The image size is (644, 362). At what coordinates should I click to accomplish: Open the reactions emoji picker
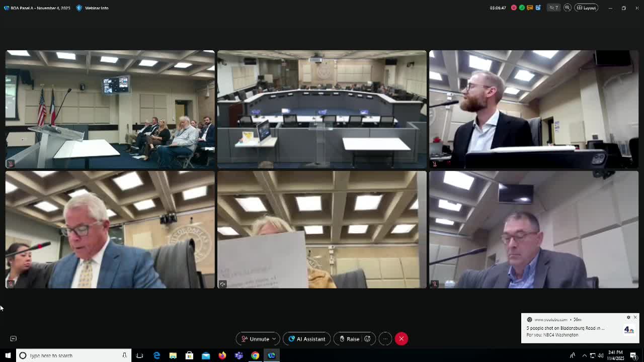[x=368, y=339]
